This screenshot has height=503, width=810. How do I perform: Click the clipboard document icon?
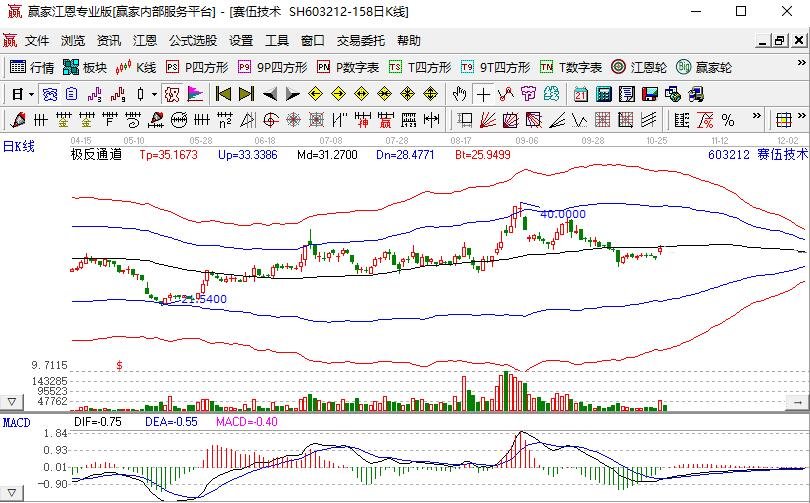[71, 95]
